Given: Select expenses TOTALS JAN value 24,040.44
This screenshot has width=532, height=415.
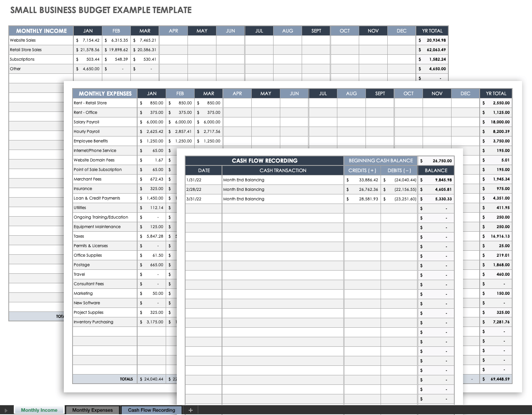Looking at the screenshot, I should pyautogui.click(x=152, y=379).
